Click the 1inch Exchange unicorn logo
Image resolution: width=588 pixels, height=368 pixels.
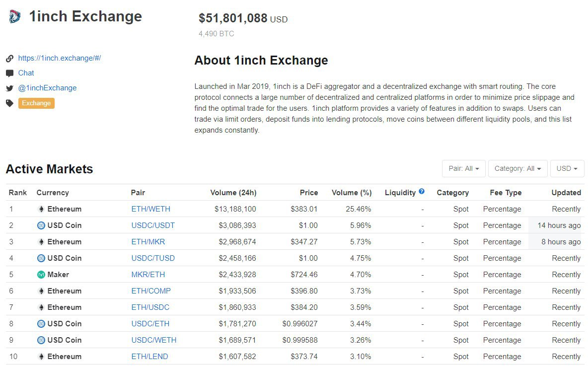14,16
